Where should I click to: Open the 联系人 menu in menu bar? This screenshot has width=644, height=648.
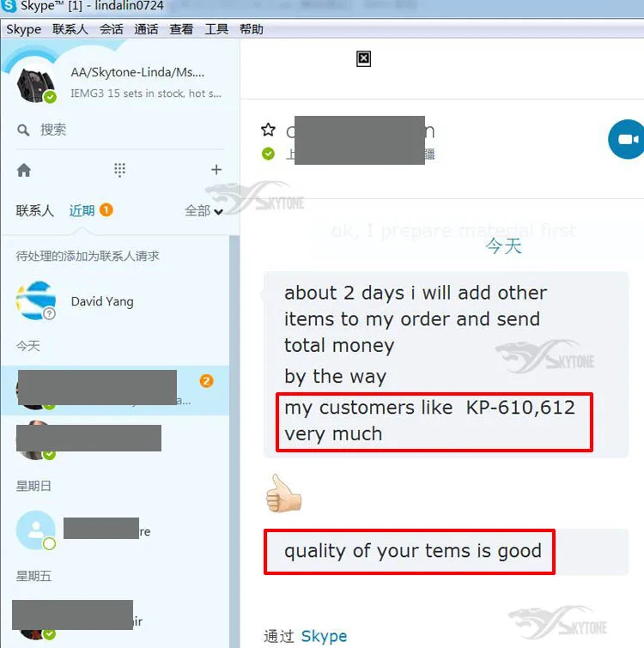click(x=70, y=29)
